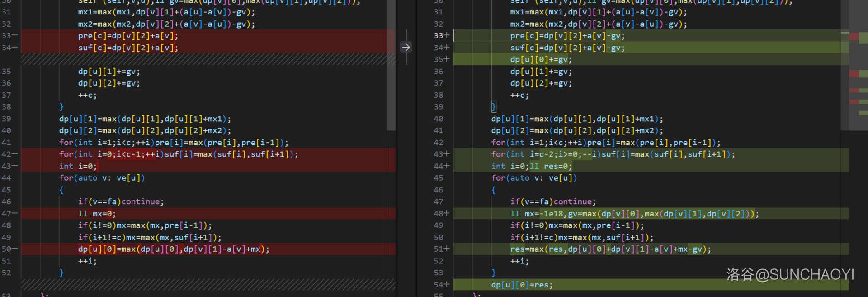Click the highlighted closing brace on line 39
Viewport: 868px width, 297px height.
pos(494,107)
